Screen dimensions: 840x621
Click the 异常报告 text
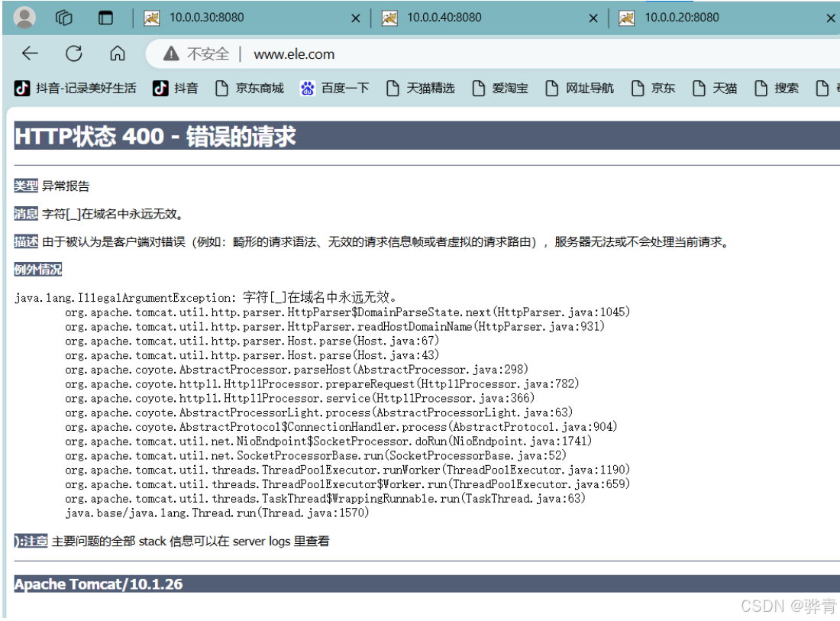coord(66,186)
